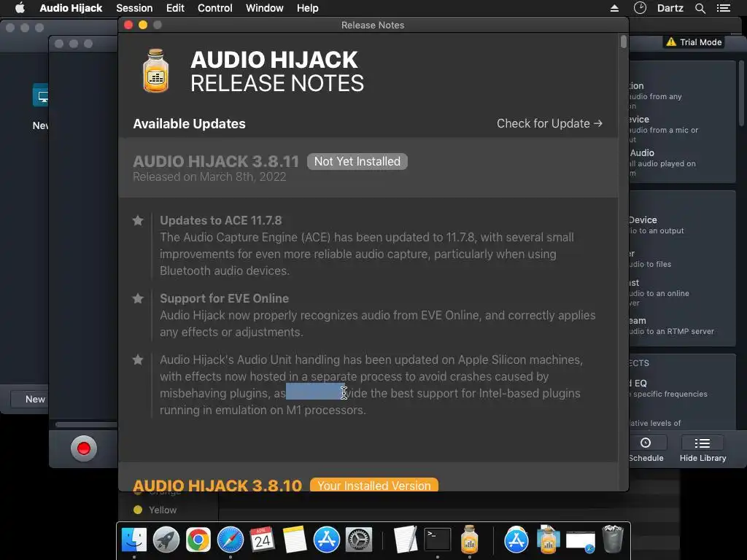Click the Support for EVE Online heading
747x560 pixels.
pos(225,298)
